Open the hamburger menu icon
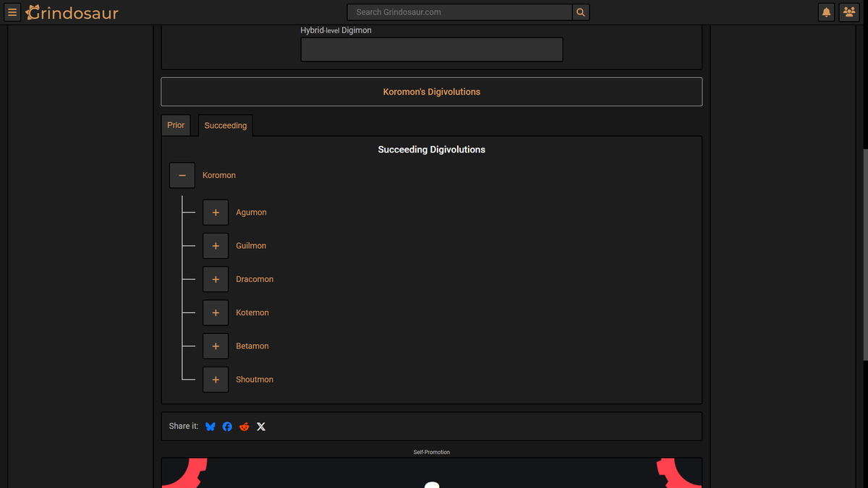Screen dimensions: 868x488 [12, 12]
